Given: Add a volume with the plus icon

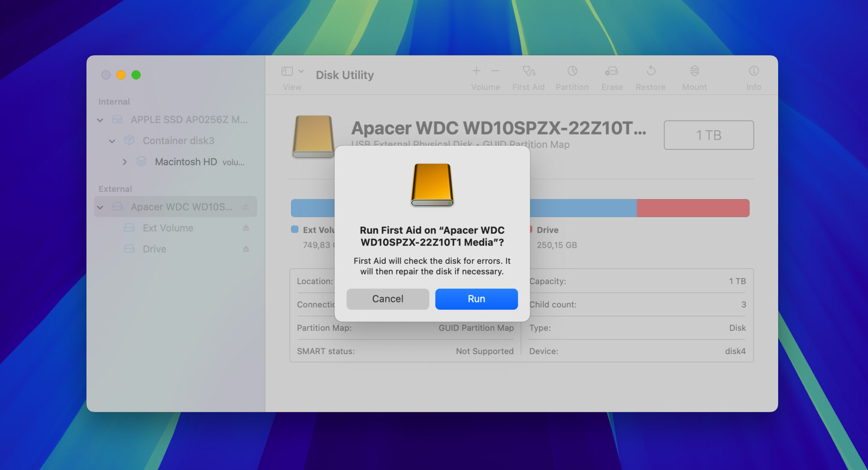Looking at the screenshot, I should [x=476, y=70].
